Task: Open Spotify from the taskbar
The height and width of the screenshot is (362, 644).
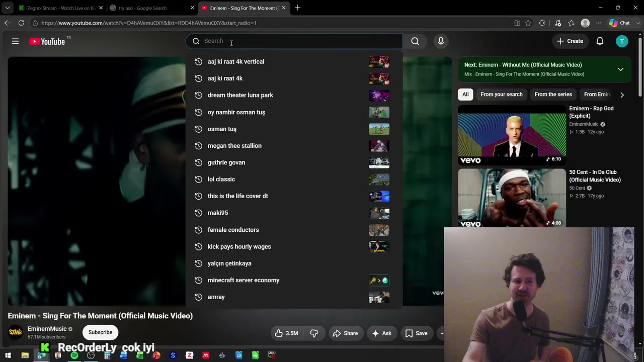Action: (74, 355)
